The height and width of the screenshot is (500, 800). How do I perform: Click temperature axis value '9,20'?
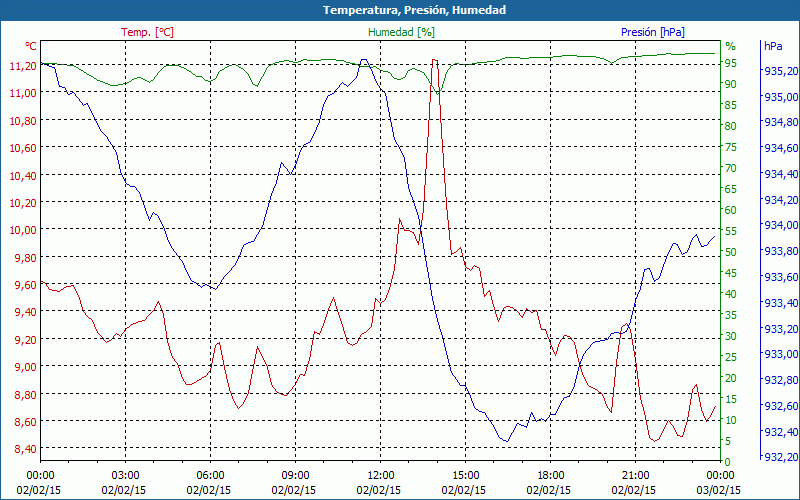tap(26, 340)
